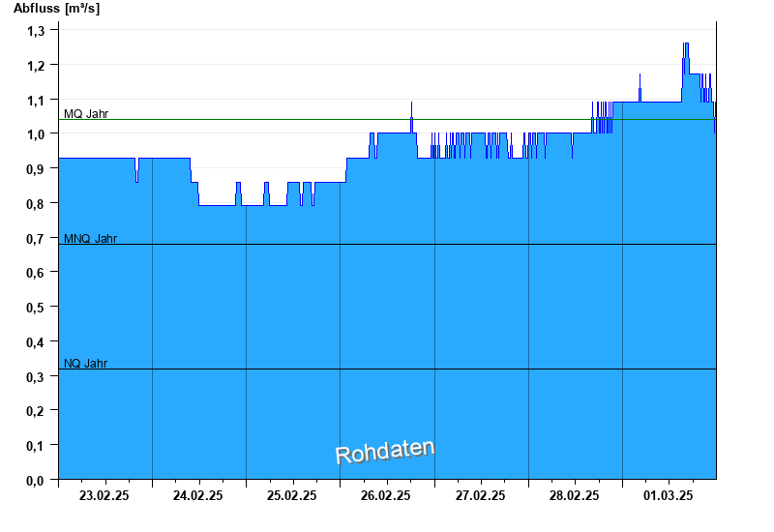Click the 'MNQ Jahr' line label
This screenshot has width=774, height=532.
(x=90, y=239)
